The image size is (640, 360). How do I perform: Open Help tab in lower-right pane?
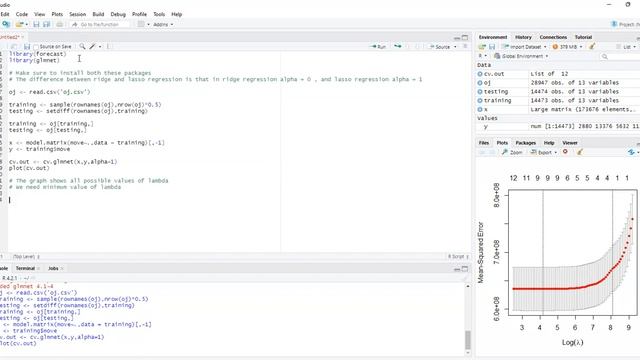pyautogui.click(x=549, y=143)
